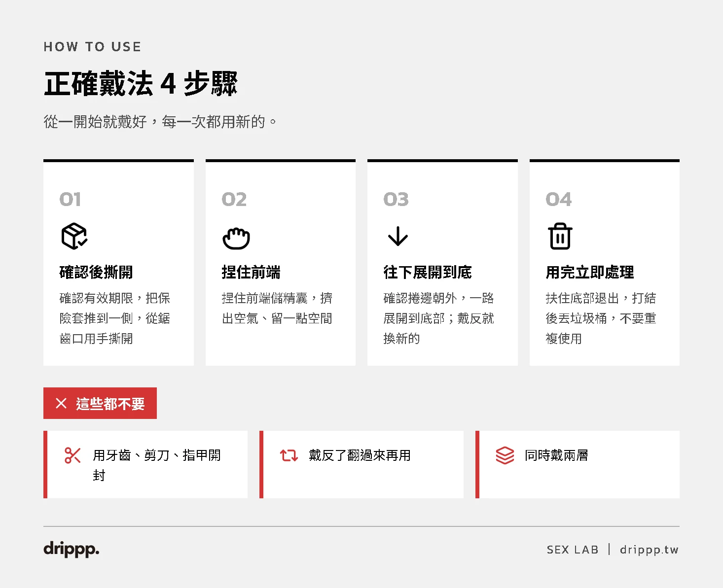
Task: Click the description starting 捏住前端儲精囊
Action: click(x=277, y=308)
